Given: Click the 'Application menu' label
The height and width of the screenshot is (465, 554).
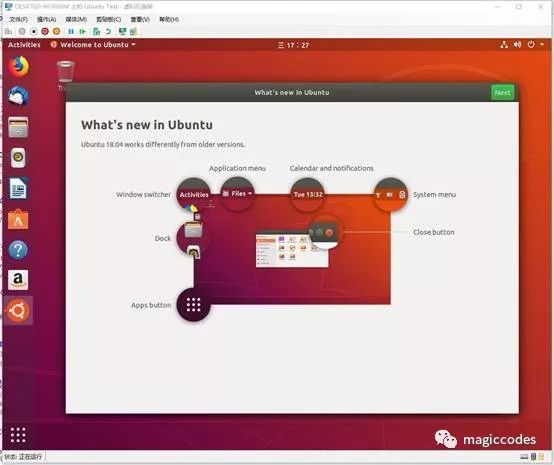Looking at the screenshot, I should click(237, 168).
